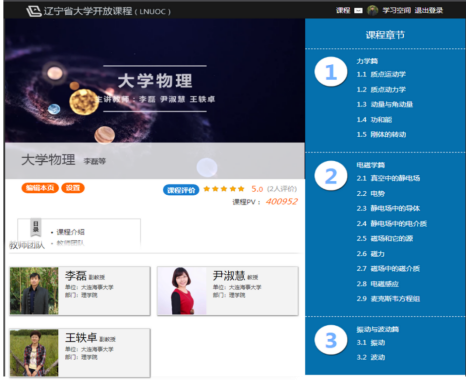
Task: Open 尹淑慧 teacher name in card
Action: [x=229, y=276]
